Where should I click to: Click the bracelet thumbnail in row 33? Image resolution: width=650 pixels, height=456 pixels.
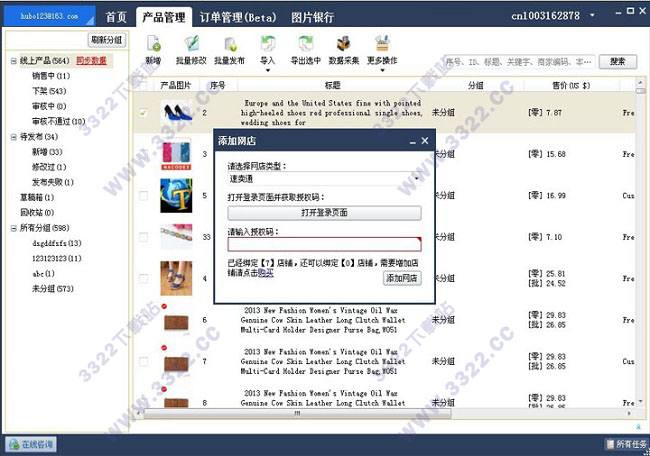(177, 237)
